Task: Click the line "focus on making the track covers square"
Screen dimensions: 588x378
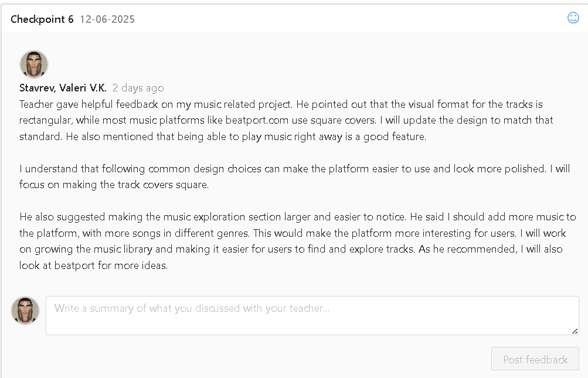Action: click(x=114, y=185)
